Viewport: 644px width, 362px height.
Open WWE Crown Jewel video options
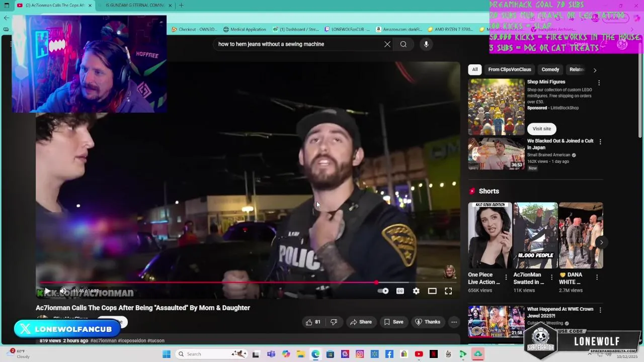click(600, 310)
